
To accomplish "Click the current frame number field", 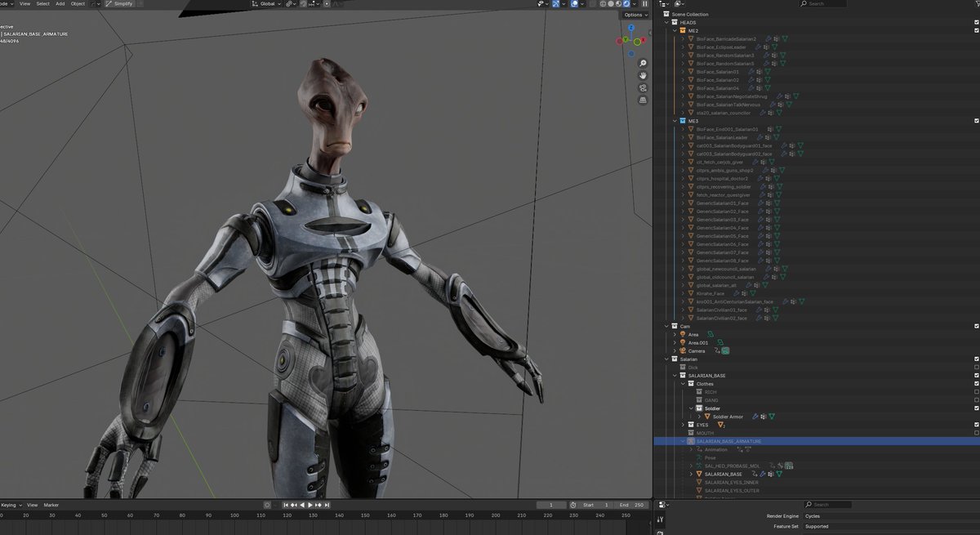I will [551, 505].
